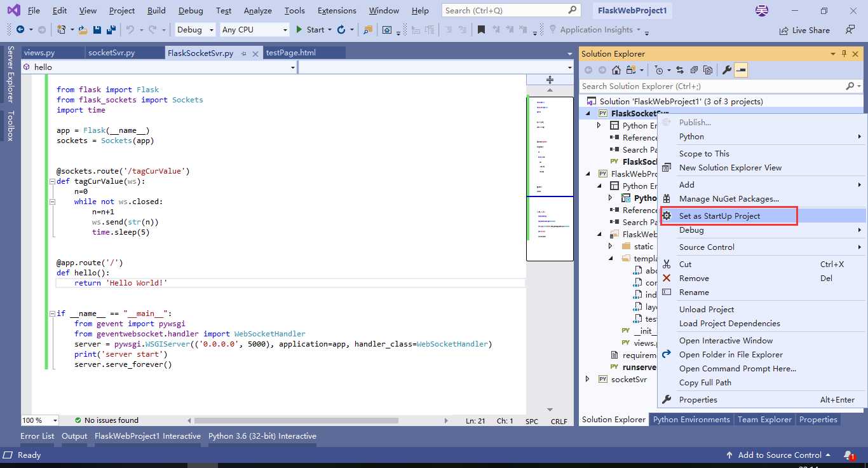
Task: Click the horizontal scrollbar thumb in editor
Action: [x=296, y=420]
